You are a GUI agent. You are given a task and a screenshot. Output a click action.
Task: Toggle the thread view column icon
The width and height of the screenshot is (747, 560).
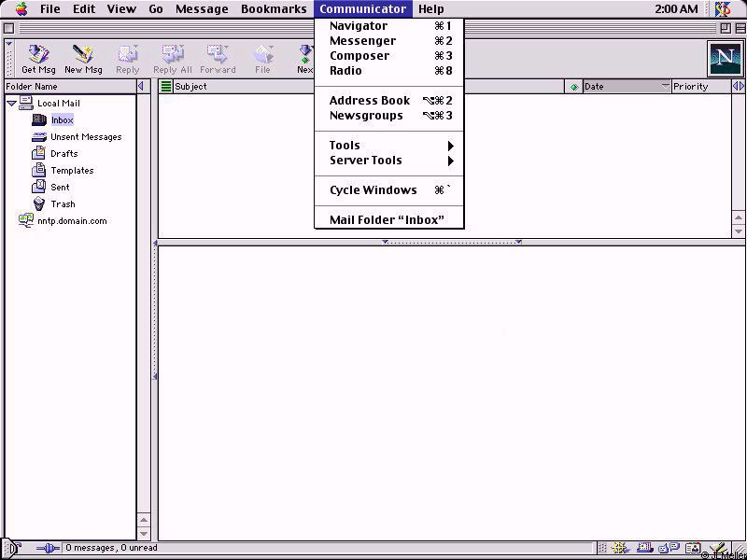click(x=166, y=87)
